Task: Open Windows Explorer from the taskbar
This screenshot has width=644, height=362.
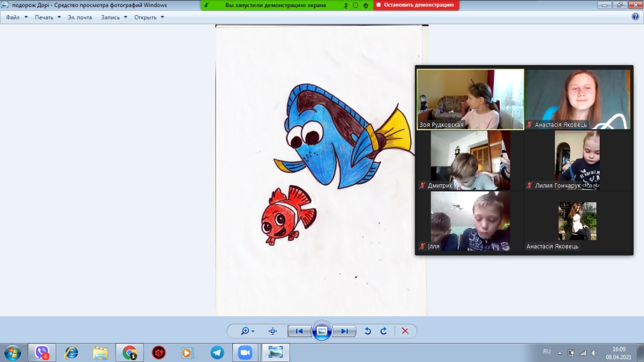Action: pyautogui.click(x=101, y=352)
